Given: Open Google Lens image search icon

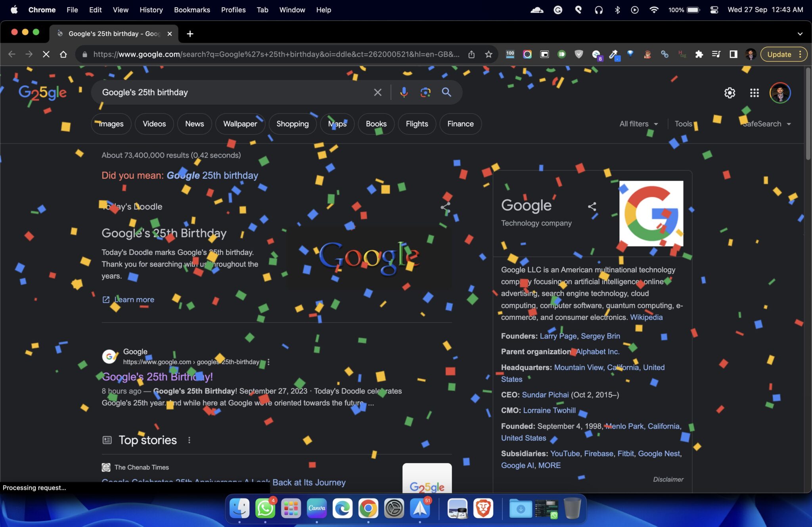Looking at the screenshot, I should (425, 92).
